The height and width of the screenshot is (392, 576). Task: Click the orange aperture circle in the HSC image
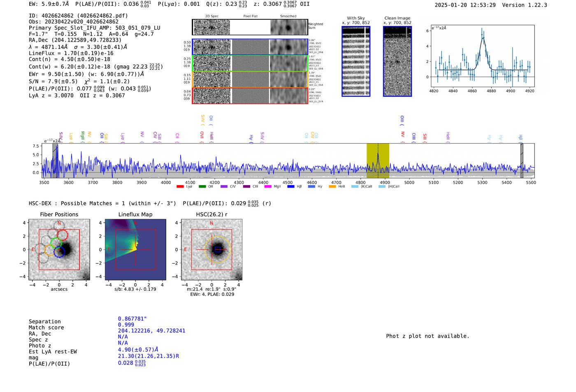coord(218,249)
